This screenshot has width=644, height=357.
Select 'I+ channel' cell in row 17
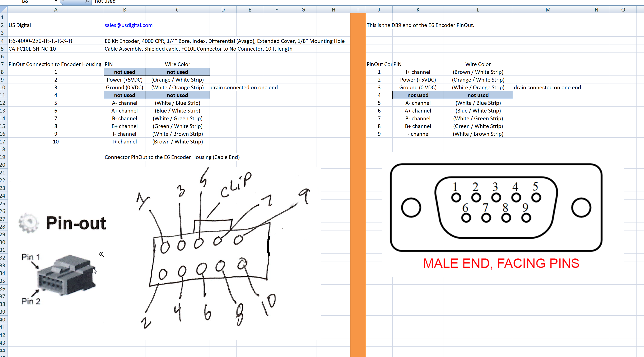124,142
